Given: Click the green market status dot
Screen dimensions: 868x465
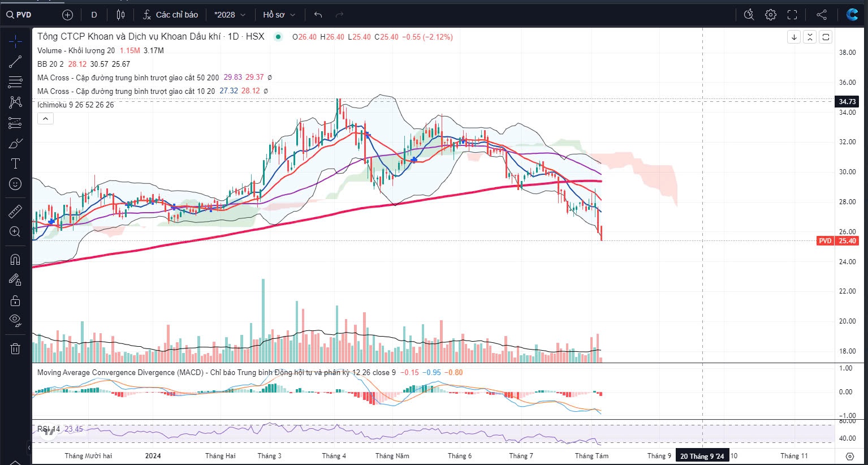Looking at the screenshot, I should coord(278,37).
